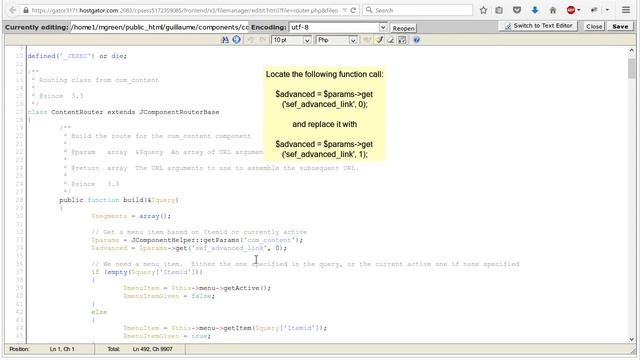Click the go-to-line blue circle icon
Viewport: 640px width, 360px height.
(236, 40)
